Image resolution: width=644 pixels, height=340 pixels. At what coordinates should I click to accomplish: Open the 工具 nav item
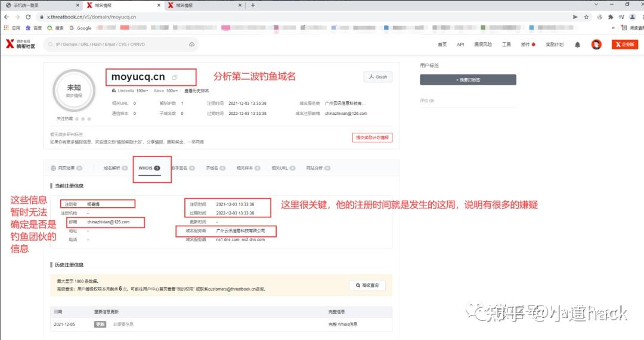click(506, 44)
